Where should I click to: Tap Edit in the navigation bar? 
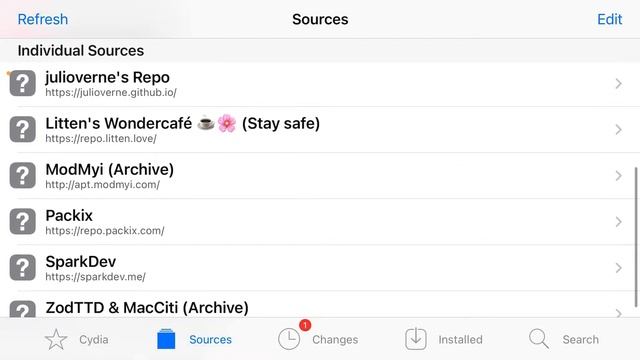pos(610,19)
